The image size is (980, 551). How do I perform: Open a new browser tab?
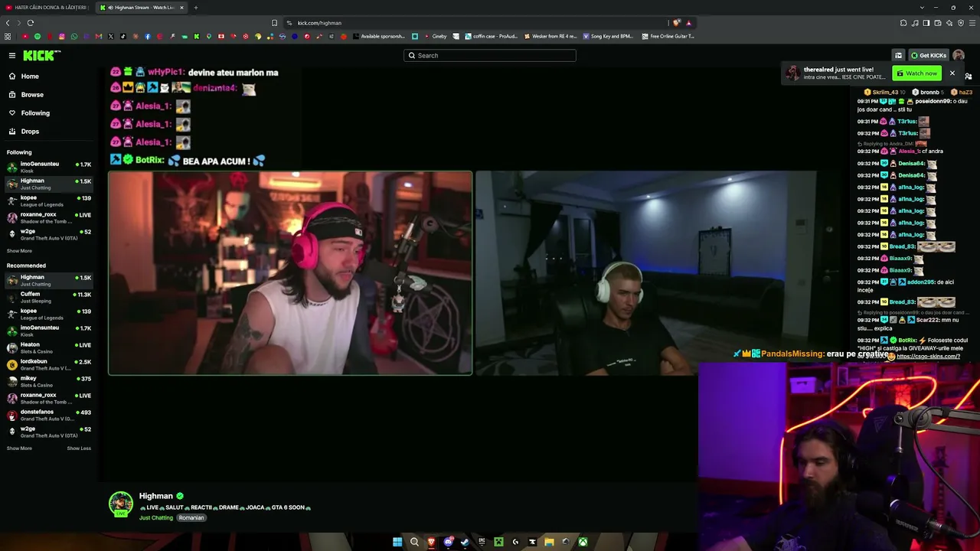(x=195, y=8)
